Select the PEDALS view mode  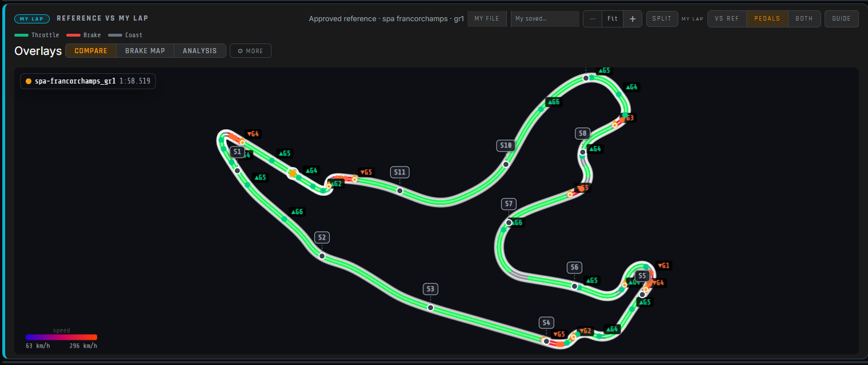point(767,19)
